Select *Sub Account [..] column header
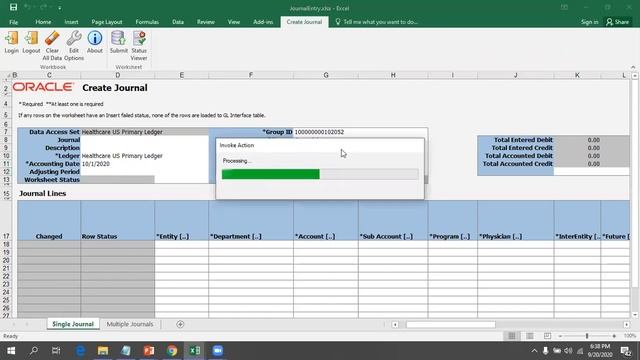640x360 pixels. (x=393, y=220)
